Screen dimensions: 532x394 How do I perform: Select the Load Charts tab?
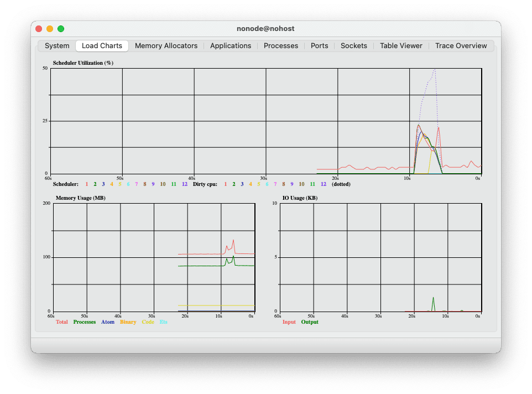(102, 46)
